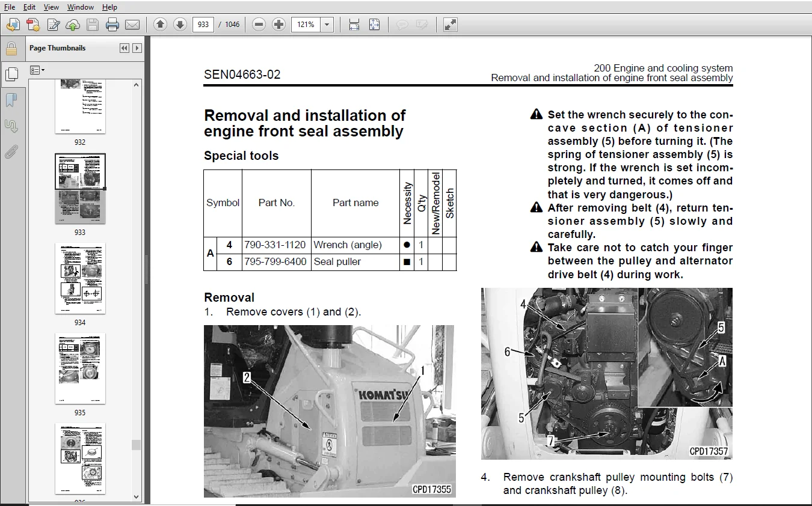Click the right-arrow expand pane button
Image resolution: width=812 pixels, height=506 pixels.
[x=137, y=48]
